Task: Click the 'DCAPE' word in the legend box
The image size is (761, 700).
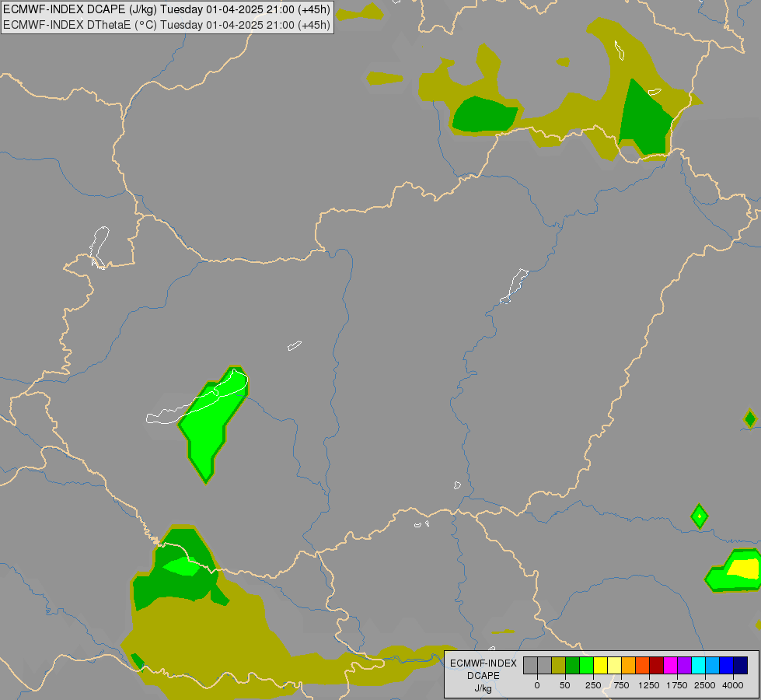Action: click(483, 676)
